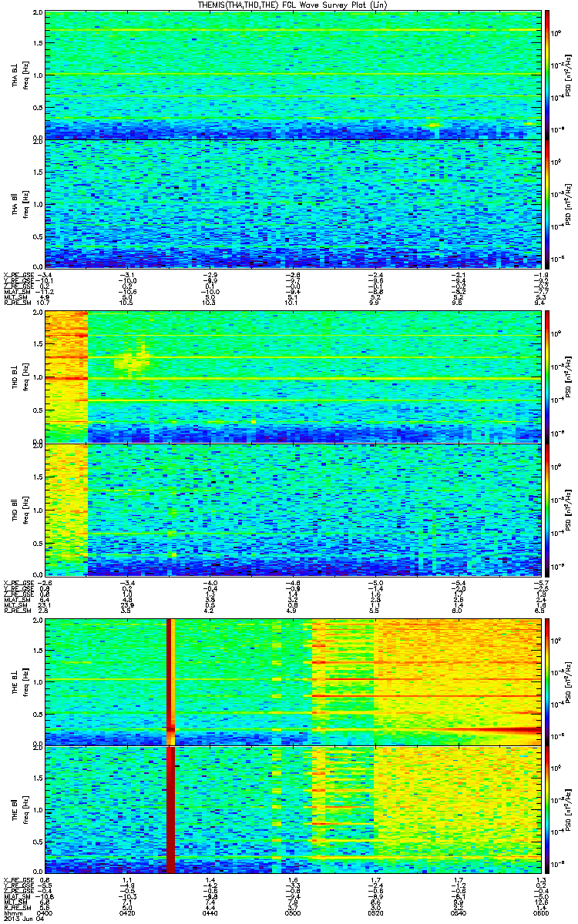Click the 'THD B⊥ freq [Hz]' axis label
The height and width of the screenshot is (924, 578).
click(19, 377)
